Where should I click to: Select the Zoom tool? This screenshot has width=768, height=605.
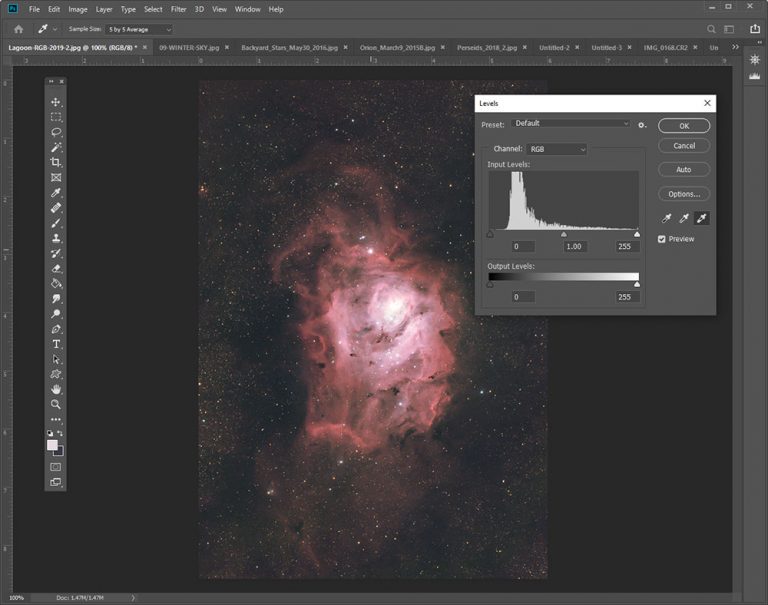pos(56,405)
